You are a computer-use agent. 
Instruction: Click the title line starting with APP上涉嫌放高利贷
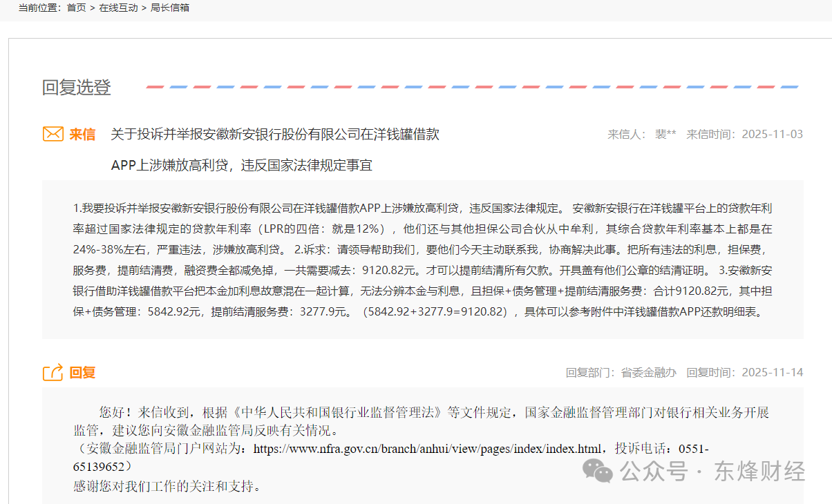click(x=242, y=165)
